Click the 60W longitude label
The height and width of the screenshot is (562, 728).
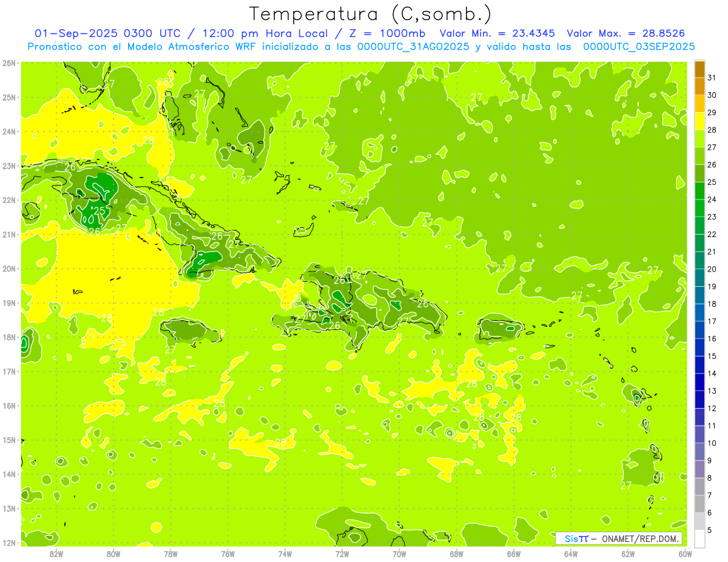(685, 554)
